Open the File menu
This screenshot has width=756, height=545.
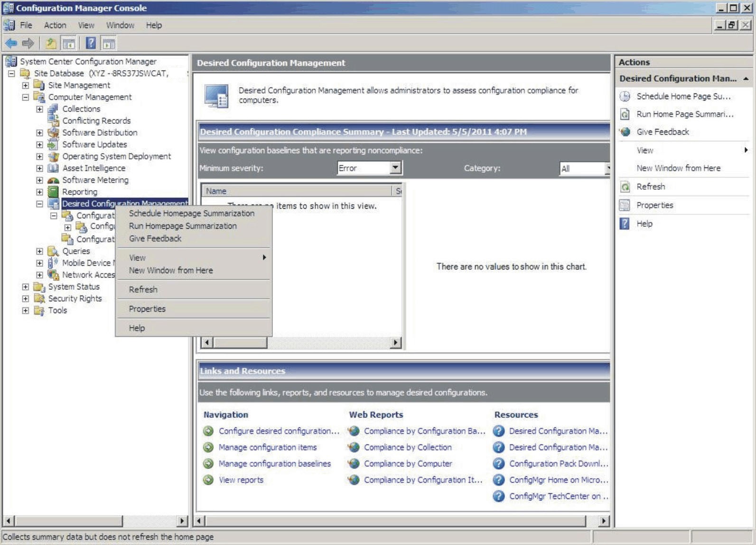coord(26,25)
